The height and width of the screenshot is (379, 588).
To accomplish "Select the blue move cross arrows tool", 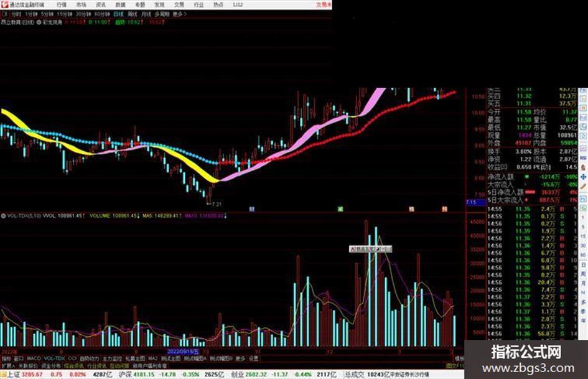I will click(x=583, y=177).
